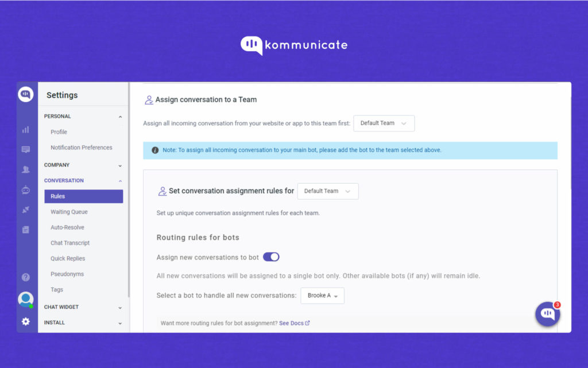Open the Dashboard analytics icon
The image size is (588, 368).
click(x=25, y=130)
